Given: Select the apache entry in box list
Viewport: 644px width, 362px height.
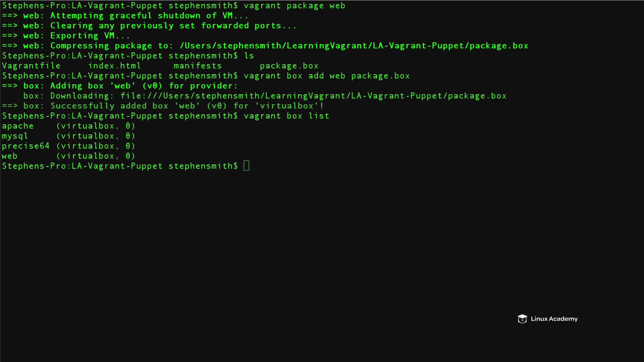Looking at the screenshot, I should (x=18, y=126).
